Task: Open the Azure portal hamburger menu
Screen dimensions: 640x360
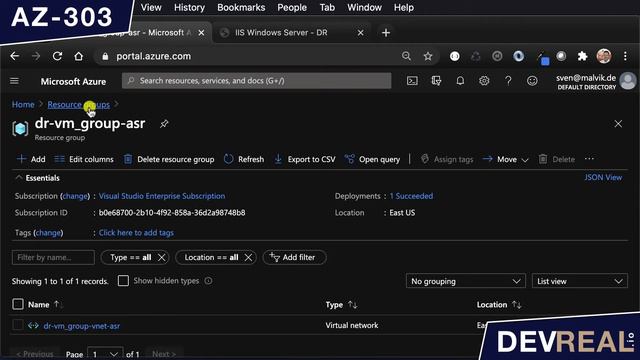Action: click(x=14, y=81)
